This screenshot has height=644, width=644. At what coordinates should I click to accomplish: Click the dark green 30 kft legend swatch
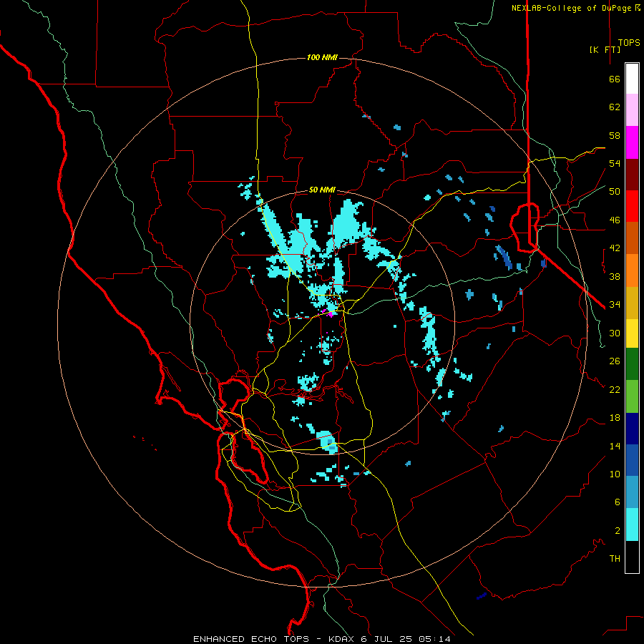coord(632,364)
